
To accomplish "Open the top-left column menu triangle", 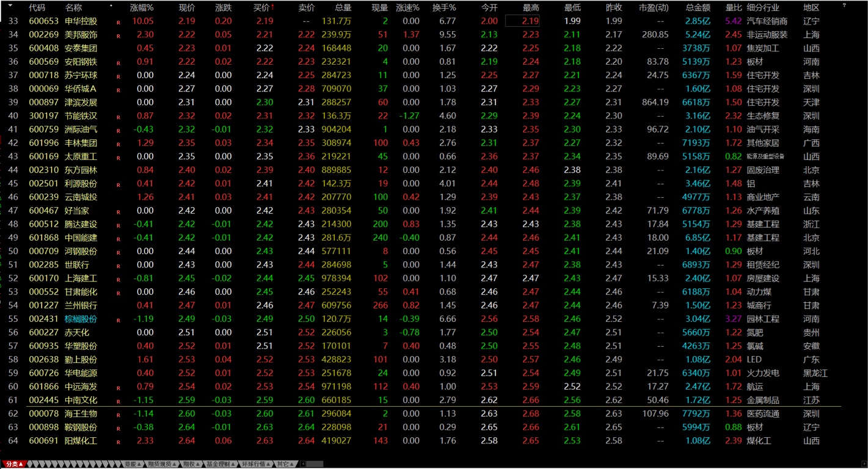I will click(x=10, y=6).
